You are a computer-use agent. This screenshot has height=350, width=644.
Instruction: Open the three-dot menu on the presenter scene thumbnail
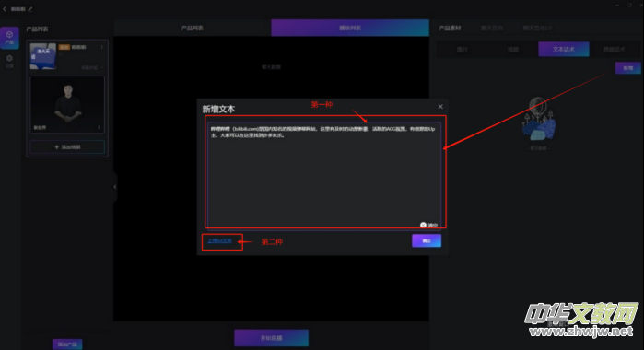tap(99, 127)
